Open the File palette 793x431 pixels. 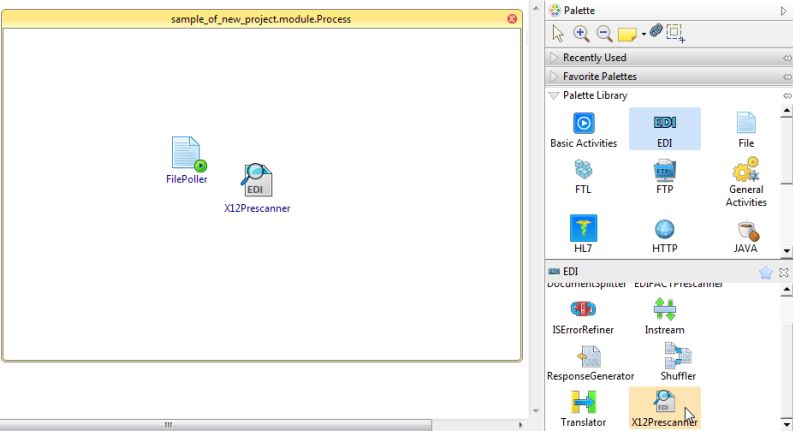[x=746, y=130]
